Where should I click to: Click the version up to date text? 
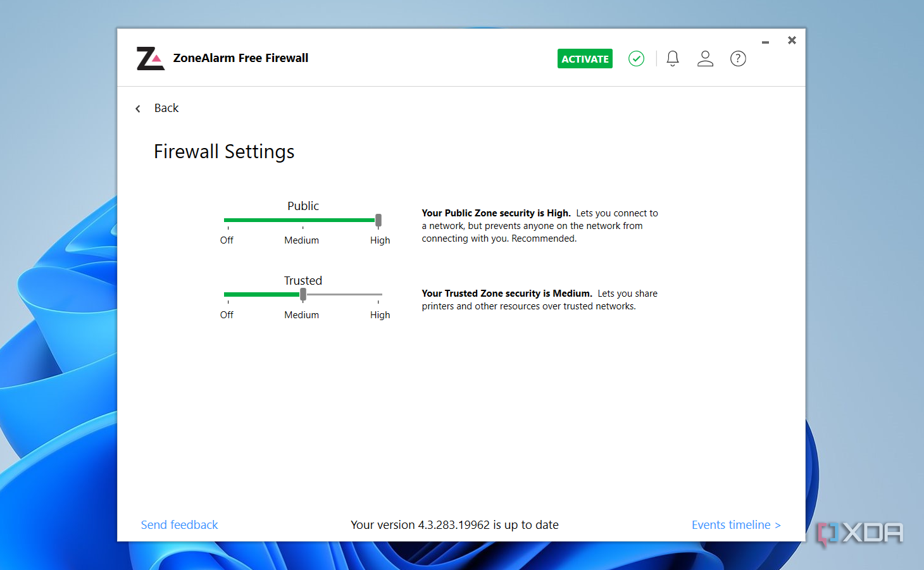(454, 525)
